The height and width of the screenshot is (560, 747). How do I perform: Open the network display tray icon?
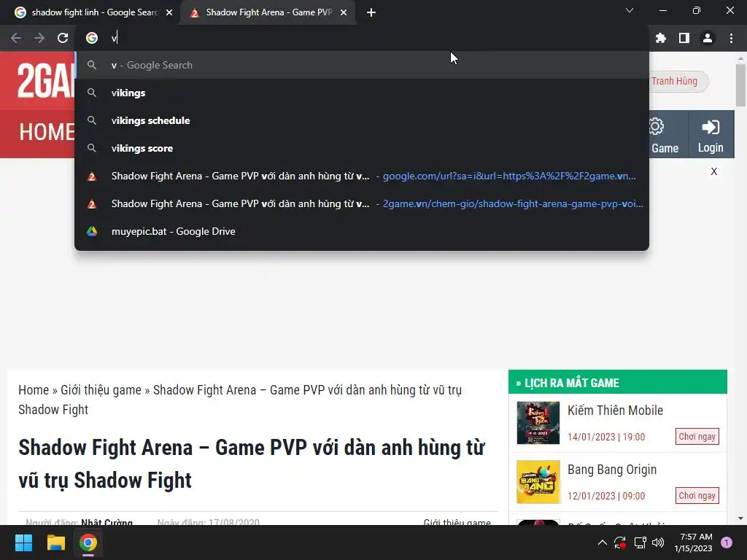[x=639, y=542]
